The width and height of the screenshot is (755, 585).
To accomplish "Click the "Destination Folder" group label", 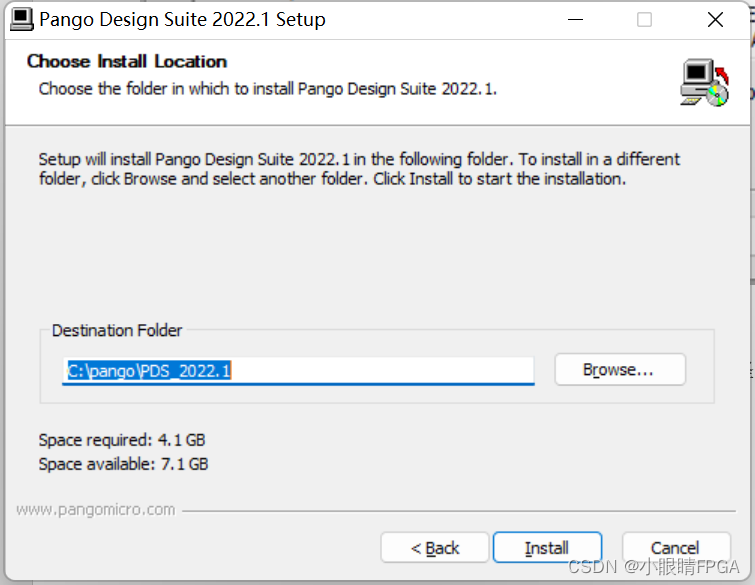I will click(117, 330).
